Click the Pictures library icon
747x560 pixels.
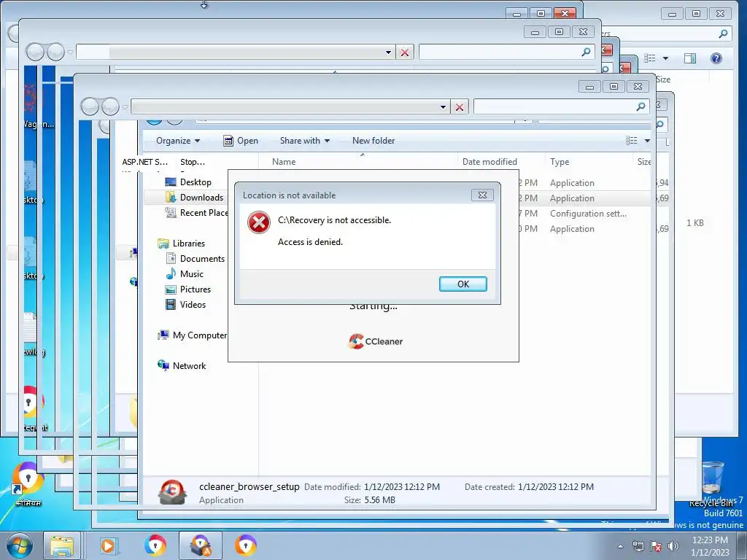(170, 289)
